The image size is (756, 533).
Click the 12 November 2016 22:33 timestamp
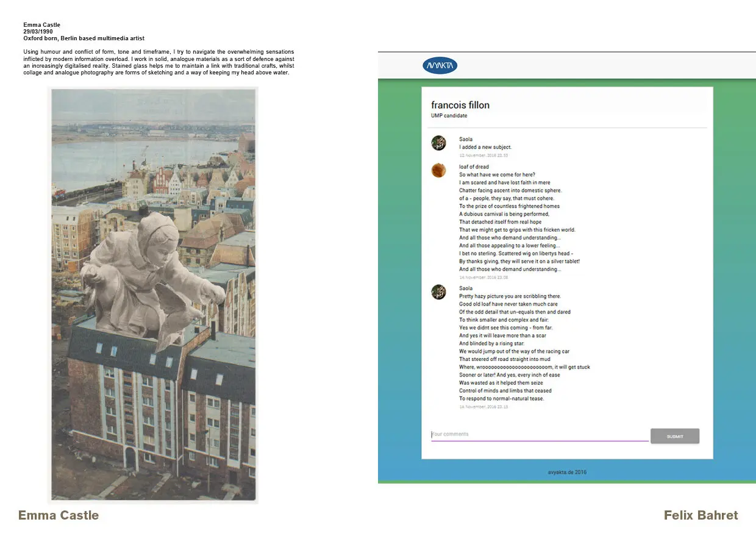(483, 156)
